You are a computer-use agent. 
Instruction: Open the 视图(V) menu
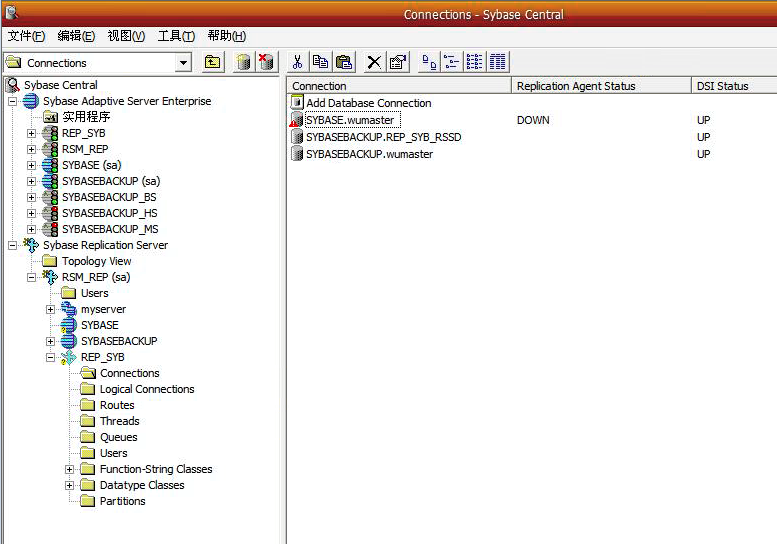point(126,36)
